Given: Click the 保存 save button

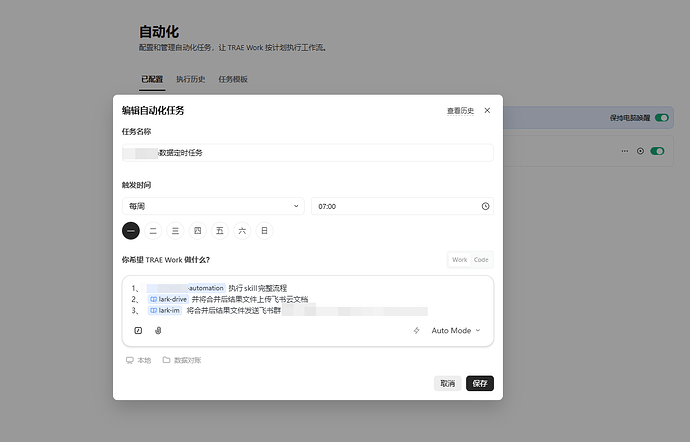Looking at the screenshot, I should [x=480, y=383].
